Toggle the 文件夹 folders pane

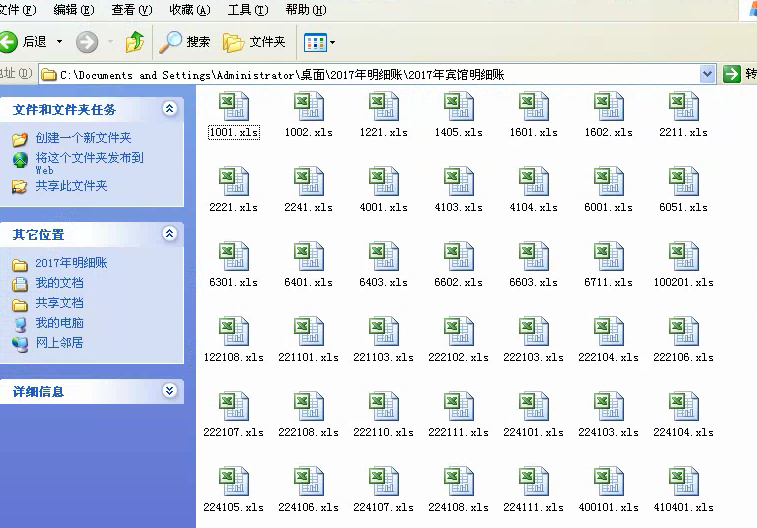(254, 42)
